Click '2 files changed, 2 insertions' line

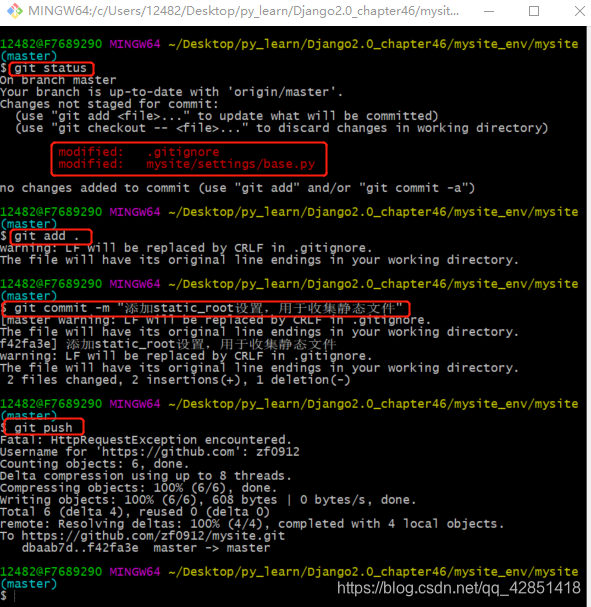178,380
